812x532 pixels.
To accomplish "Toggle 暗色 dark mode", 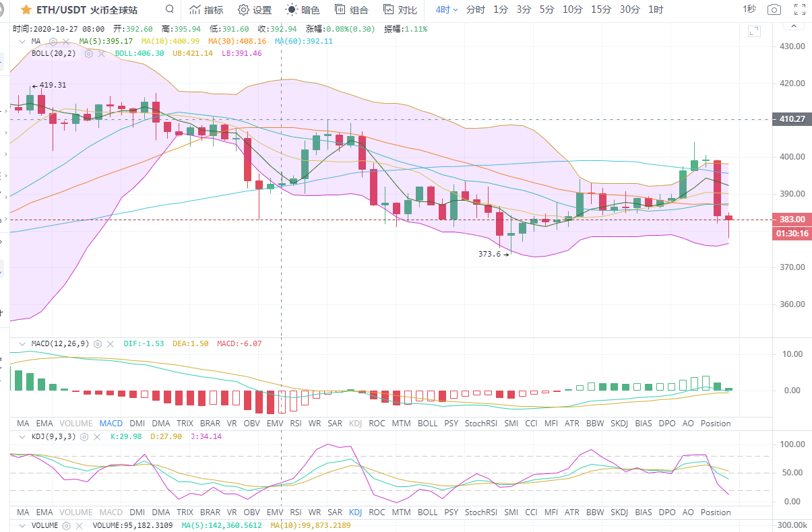I will 303,10.
